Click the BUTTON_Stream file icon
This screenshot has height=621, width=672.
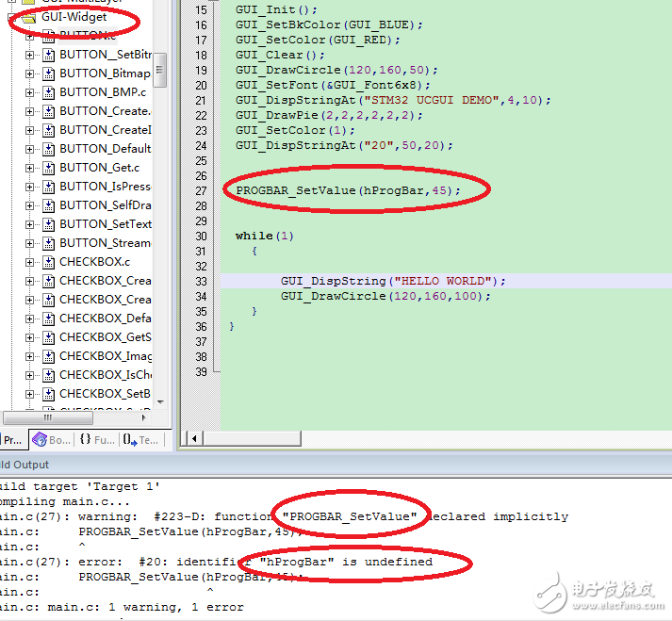(48, 243)
